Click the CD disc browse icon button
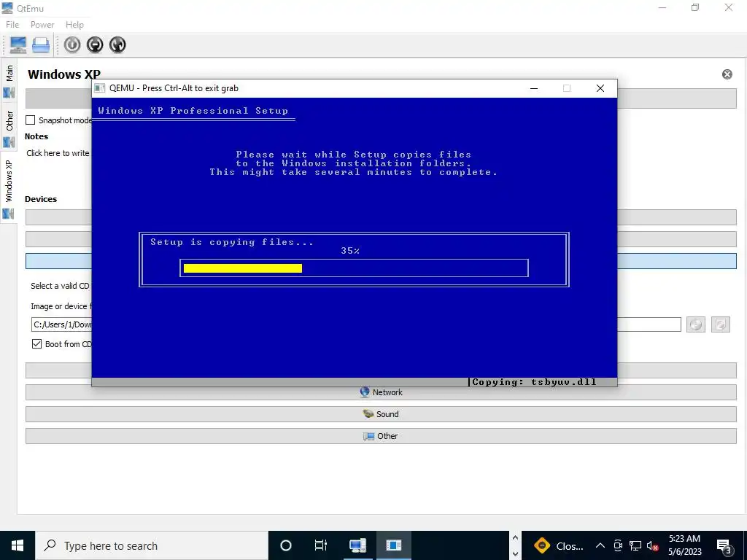The image size is (747, 560). click(x=696, y=324)
